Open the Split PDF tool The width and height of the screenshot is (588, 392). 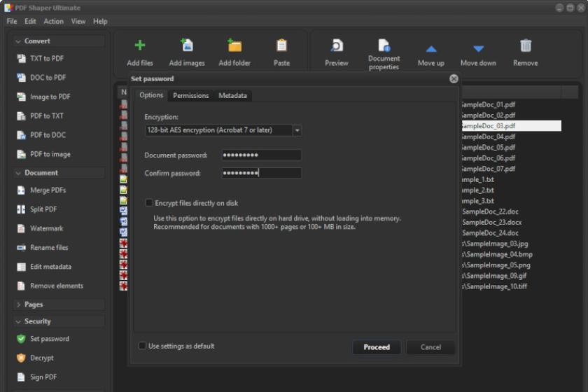point(43,209)
